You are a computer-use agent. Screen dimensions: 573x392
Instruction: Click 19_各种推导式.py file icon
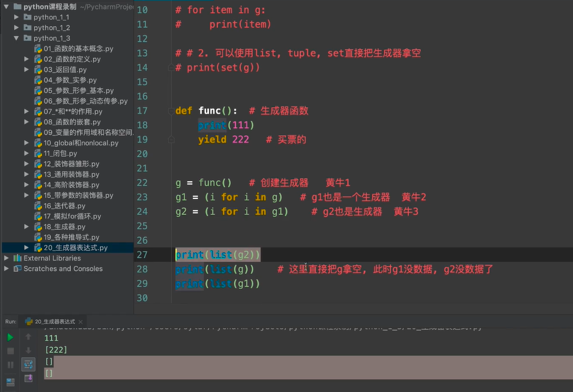38,237
